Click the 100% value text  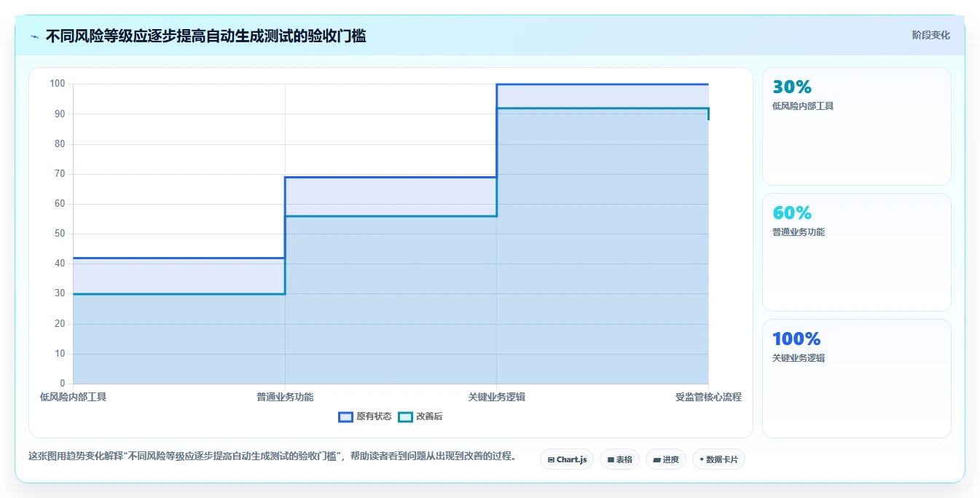tap(796, 339)
